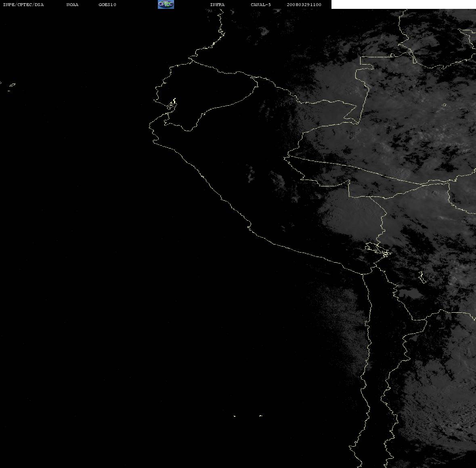Click the small paired islands off Chile
This screenshot has width=476, height=468.
247,416
